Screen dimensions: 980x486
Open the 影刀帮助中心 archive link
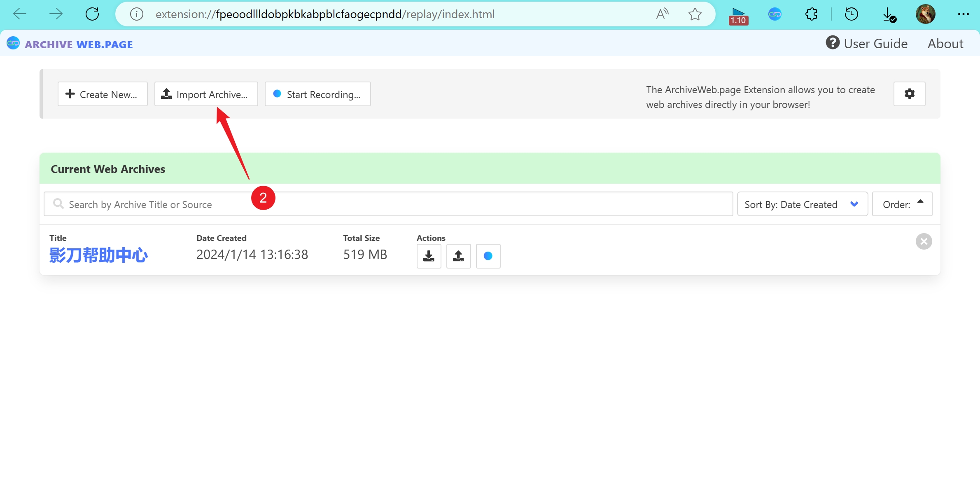pyautogui.click(x=98, y=255)
